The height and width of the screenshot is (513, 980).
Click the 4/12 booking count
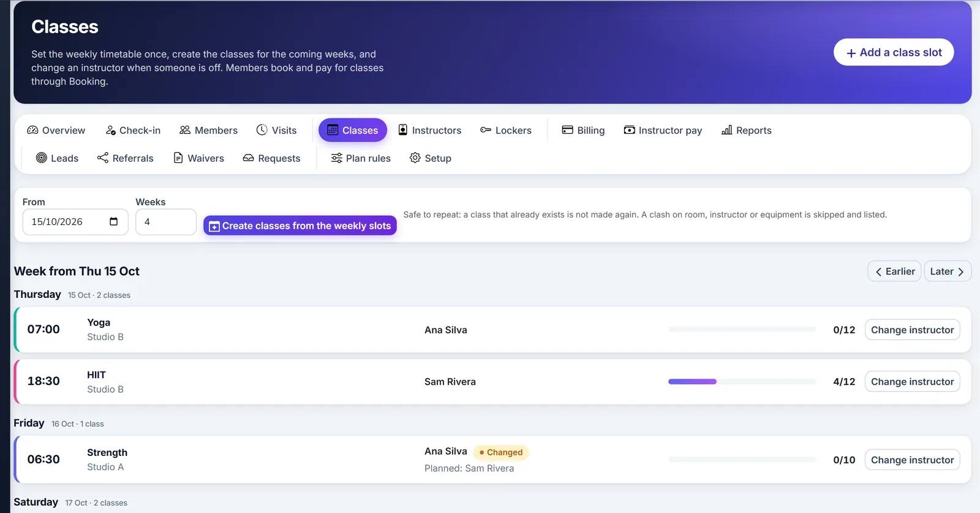pyautogui.click(x=844, y=381)
